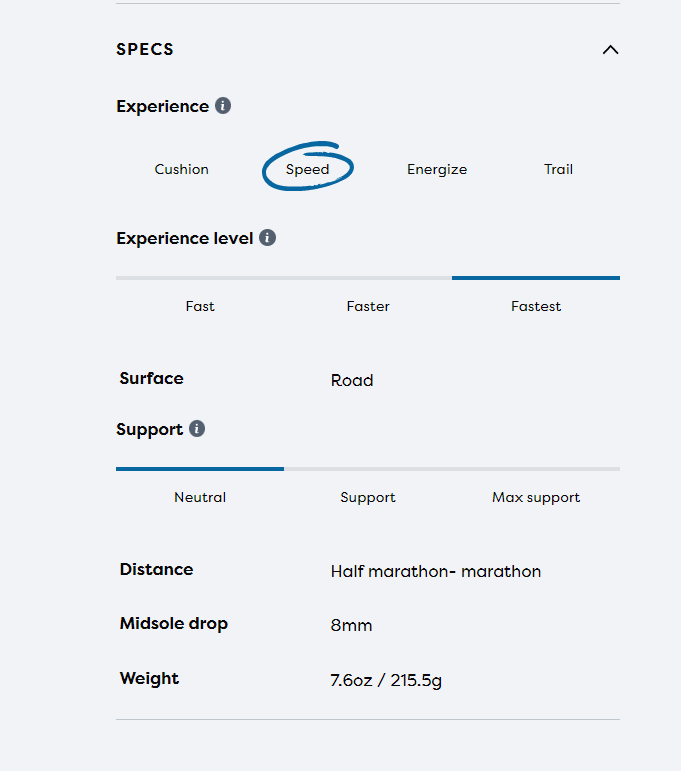This screenshot has width=681, height=771.
Task: Choose the Fast experience level label
Action: [200, 306]
